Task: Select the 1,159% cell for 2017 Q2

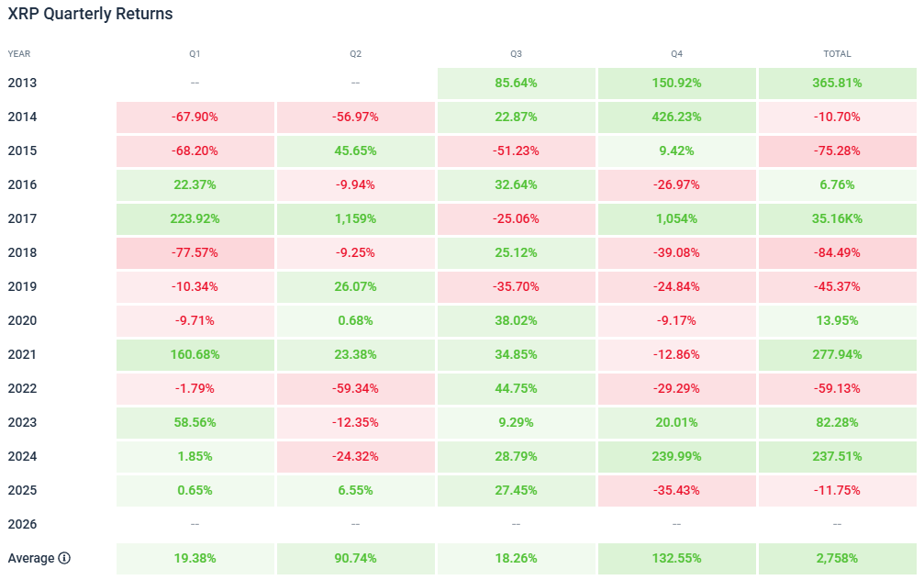Action: [355, 218]
